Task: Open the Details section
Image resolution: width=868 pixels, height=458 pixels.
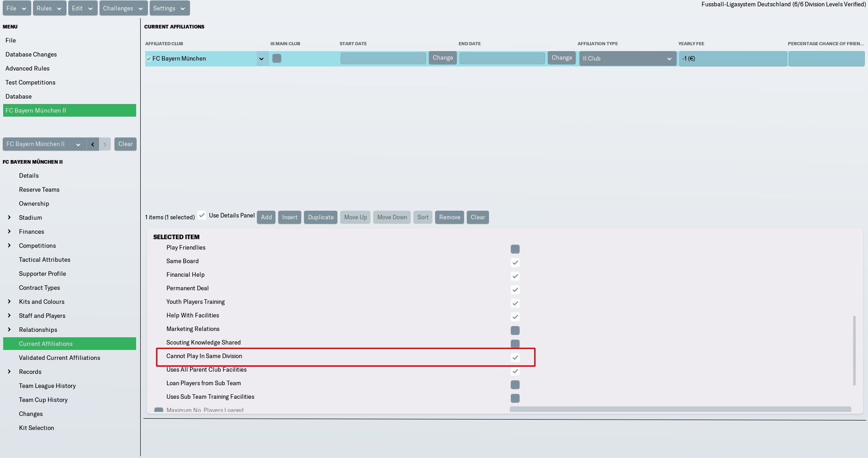Action: [29, 175]
